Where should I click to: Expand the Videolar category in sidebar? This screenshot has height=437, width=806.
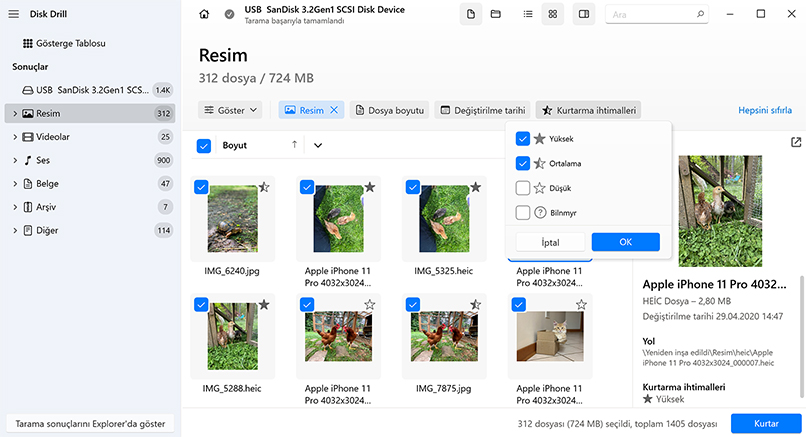[15, 137]
